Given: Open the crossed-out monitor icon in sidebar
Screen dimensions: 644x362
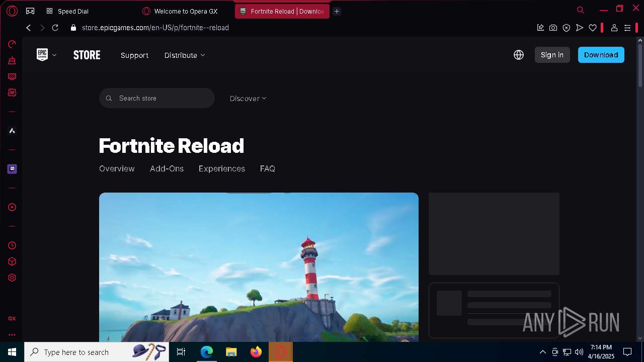Looking at the screenshot, I should click(x=12, y=77).
